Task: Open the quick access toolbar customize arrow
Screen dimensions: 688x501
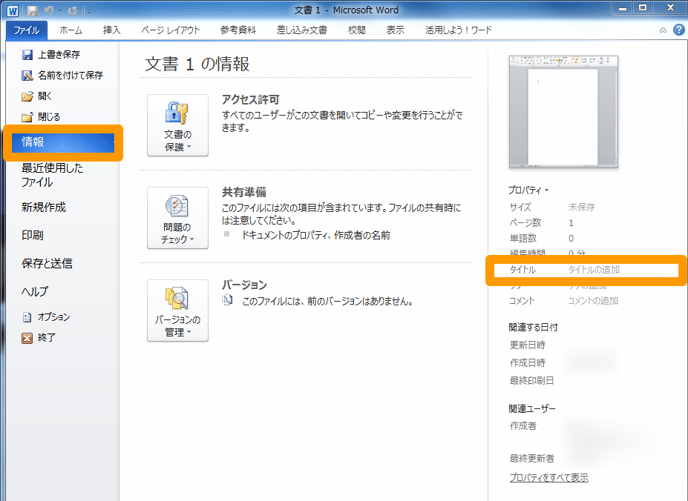Action: click(x=89, y=11)
